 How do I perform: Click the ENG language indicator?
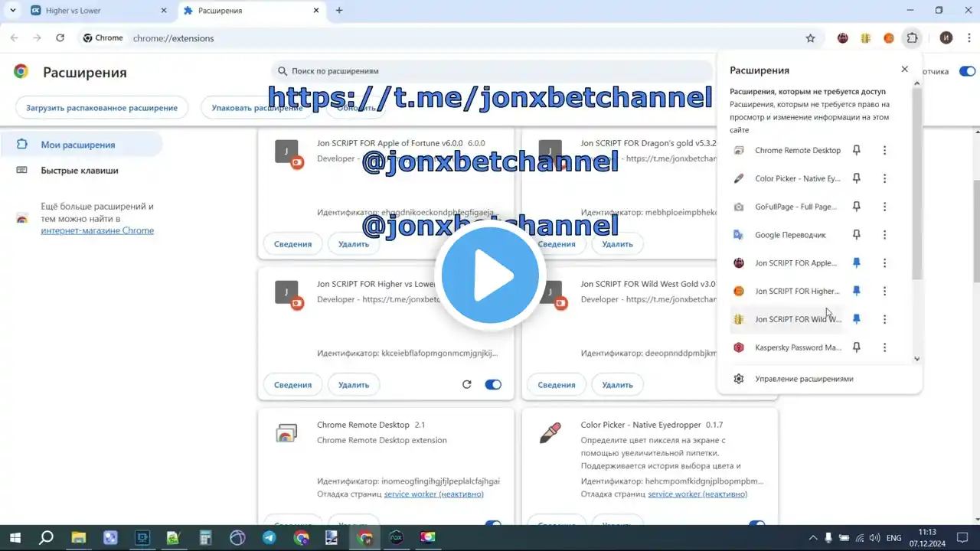tap(893, 538)
